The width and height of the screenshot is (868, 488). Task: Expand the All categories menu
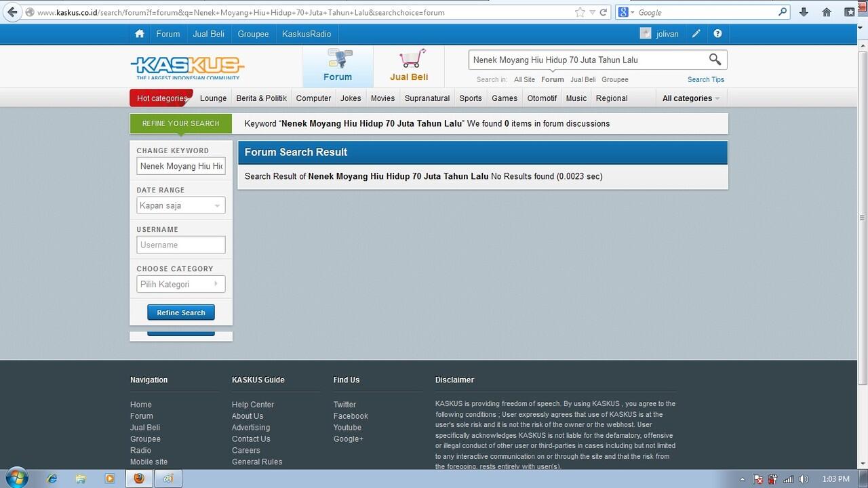[x=691, y=98]
